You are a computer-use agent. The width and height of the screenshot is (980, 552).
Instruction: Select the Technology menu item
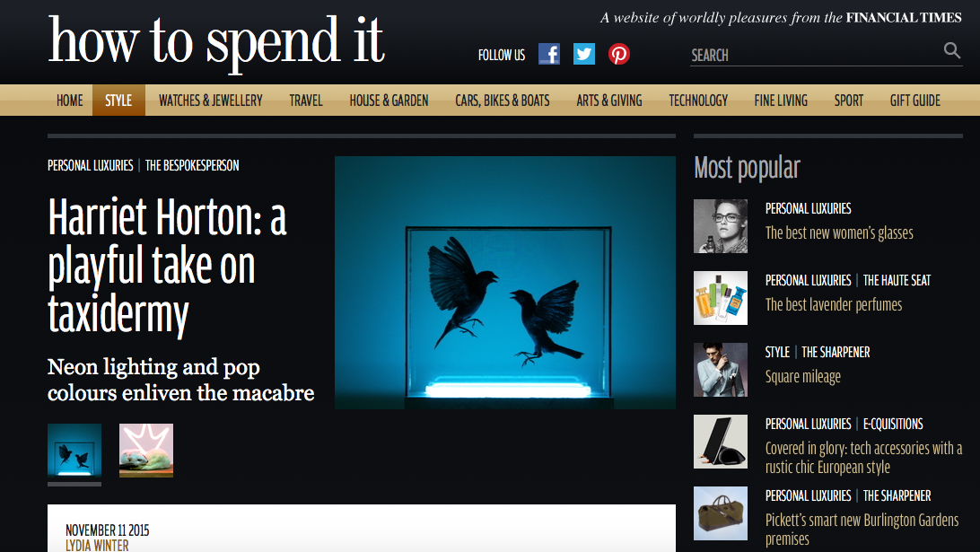coord(698,100)
